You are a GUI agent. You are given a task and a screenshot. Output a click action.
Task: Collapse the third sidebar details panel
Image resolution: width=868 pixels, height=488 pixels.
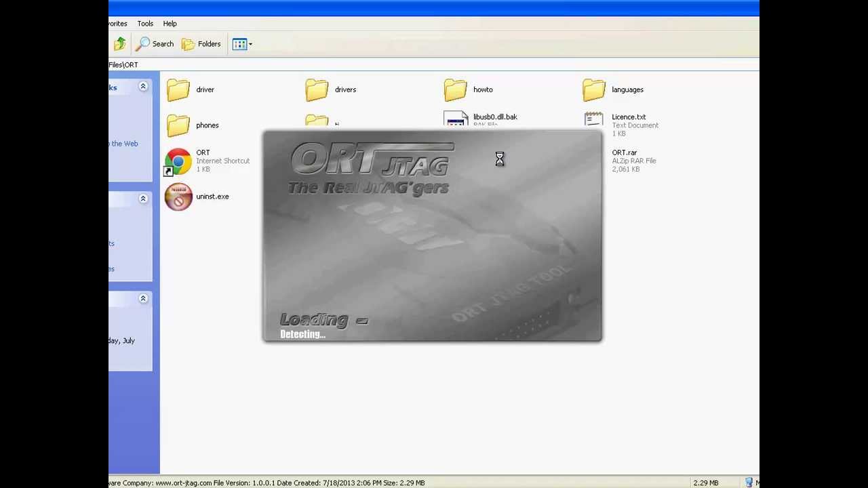point(143,298)
